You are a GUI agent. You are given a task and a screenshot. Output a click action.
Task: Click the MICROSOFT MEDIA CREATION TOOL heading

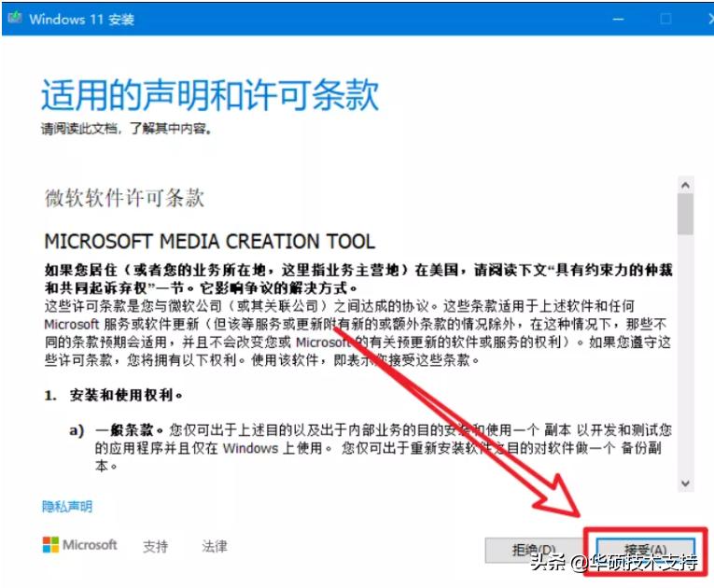coord(210,241)
